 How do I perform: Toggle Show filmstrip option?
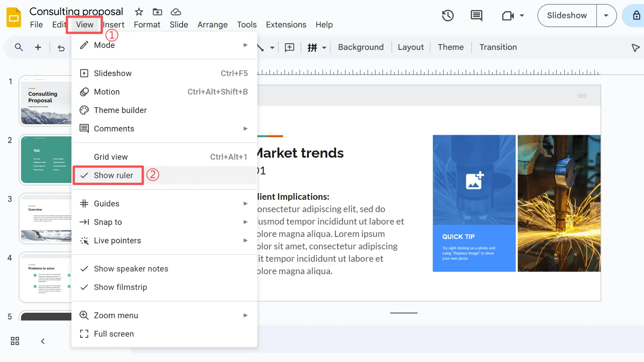[164, 287]
